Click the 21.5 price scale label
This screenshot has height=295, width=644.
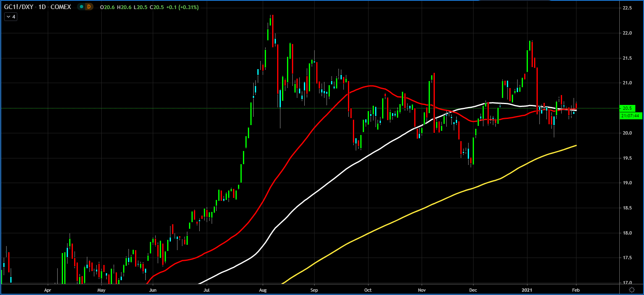click(x=627, y=58)
